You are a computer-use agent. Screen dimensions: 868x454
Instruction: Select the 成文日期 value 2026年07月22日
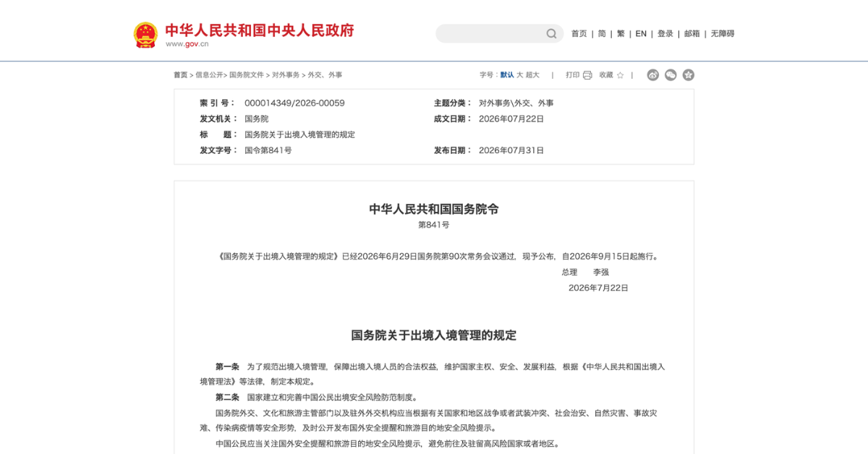[511, 119]
